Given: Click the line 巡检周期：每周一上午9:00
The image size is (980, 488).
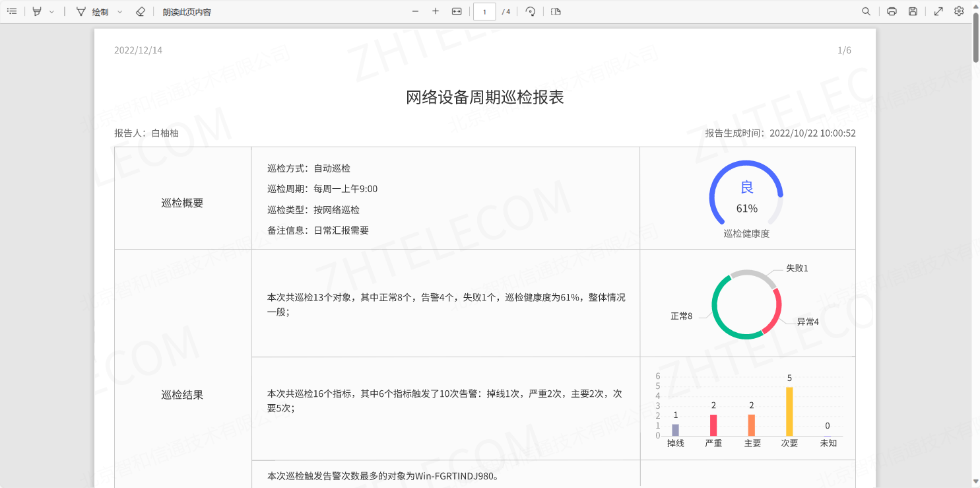Looking at the screenshot, I should (323, 189).
